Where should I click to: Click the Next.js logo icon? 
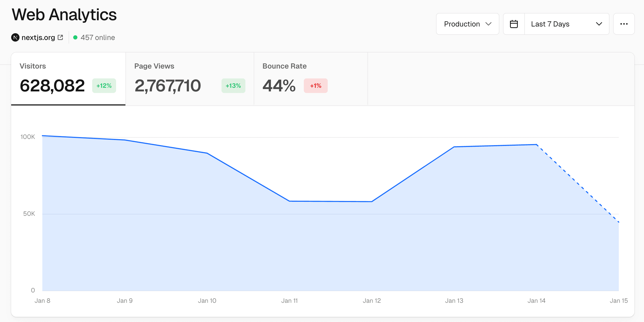click(x=15, y=37)
